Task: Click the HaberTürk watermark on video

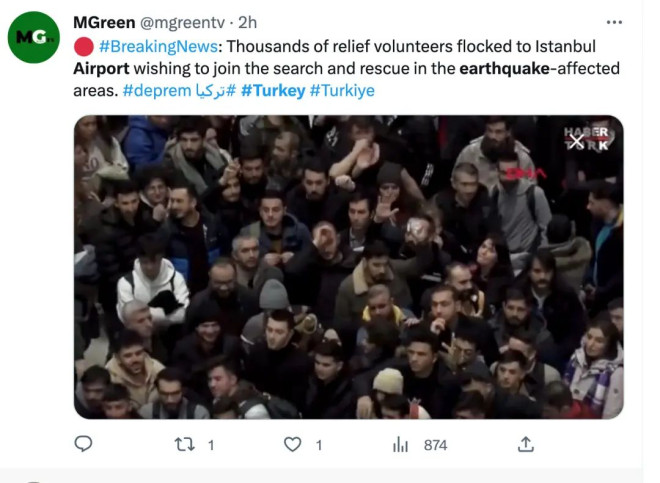Action: click(588, 138)
